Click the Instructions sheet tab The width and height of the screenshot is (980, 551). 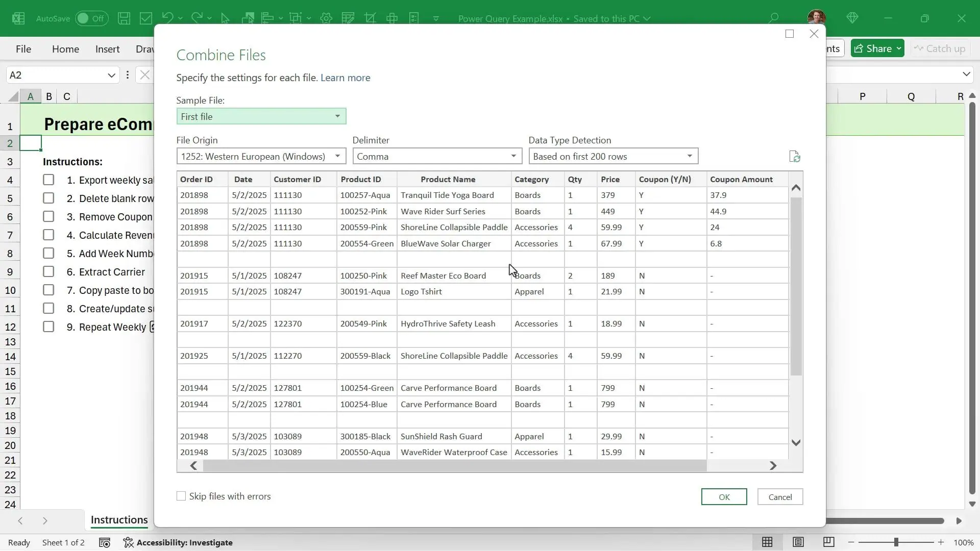click(119, 520)
